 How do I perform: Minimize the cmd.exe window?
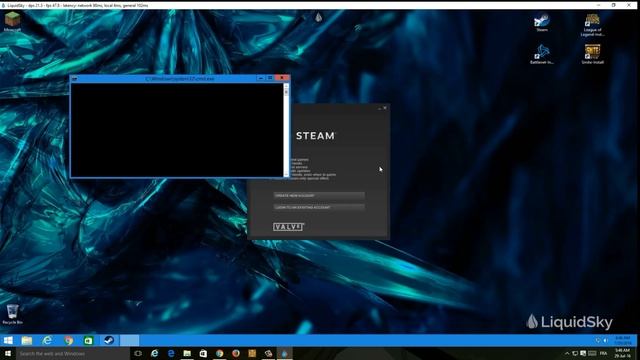coord(261,78)
